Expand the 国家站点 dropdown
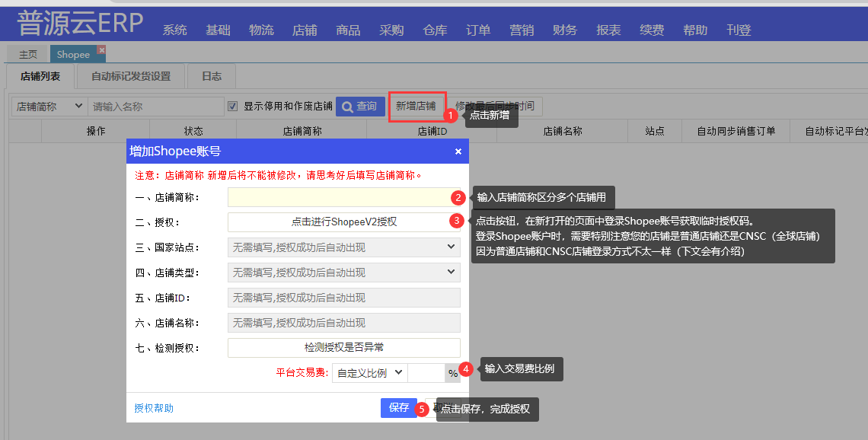Viewport: 868px width, 440px height. click(343, 247)
